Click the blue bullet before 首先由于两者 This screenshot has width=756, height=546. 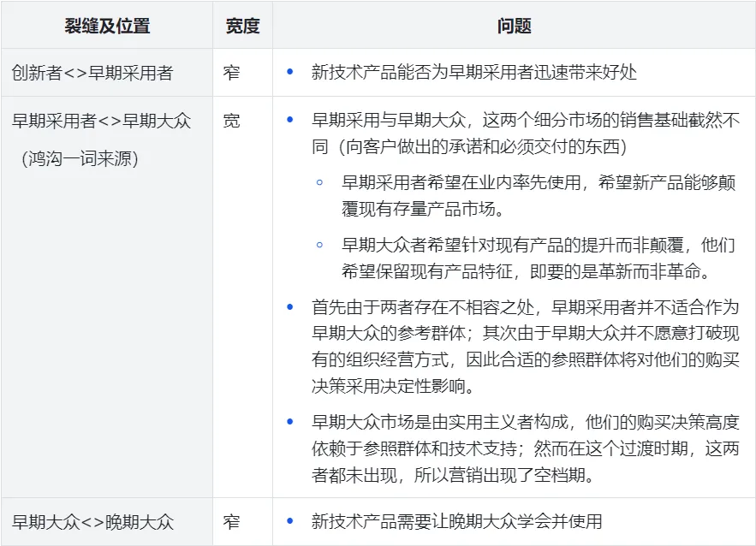pos(290,307)
